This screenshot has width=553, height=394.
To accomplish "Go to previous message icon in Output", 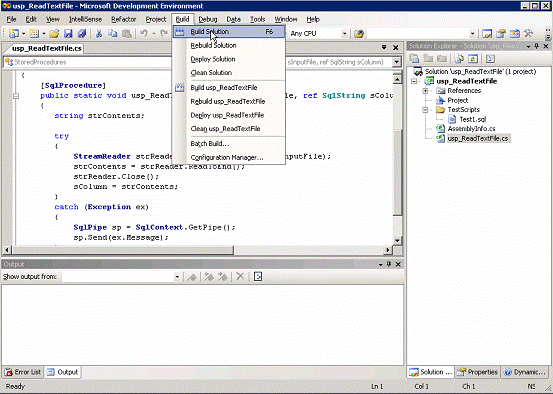I will 209,277.
